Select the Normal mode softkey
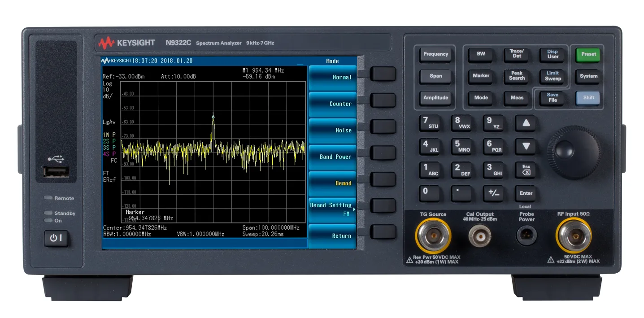644x318 pixels. click(332, 77)
